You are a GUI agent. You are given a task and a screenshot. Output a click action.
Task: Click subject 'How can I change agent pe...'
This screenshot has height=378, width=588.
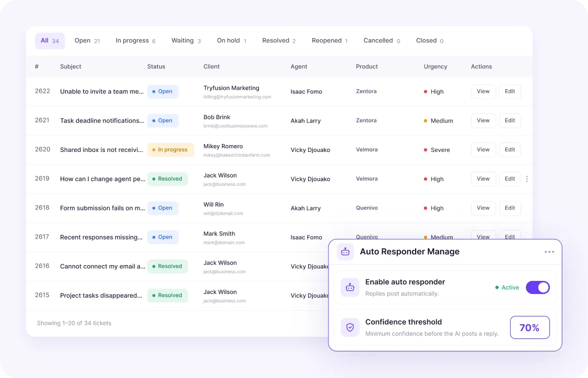103,179
